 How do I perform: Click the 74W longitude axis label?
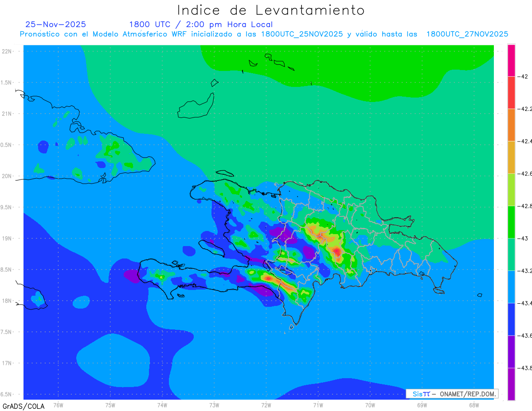click(x=162, y=405)
